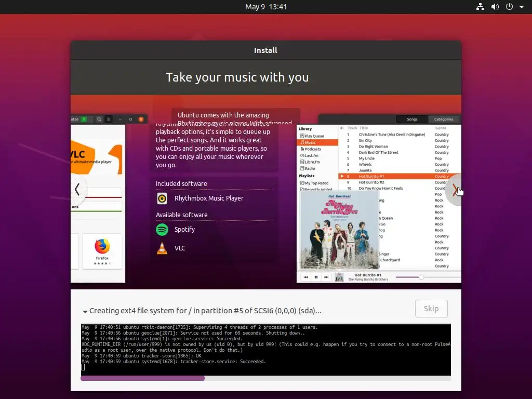Click the Genre column header

441,128
